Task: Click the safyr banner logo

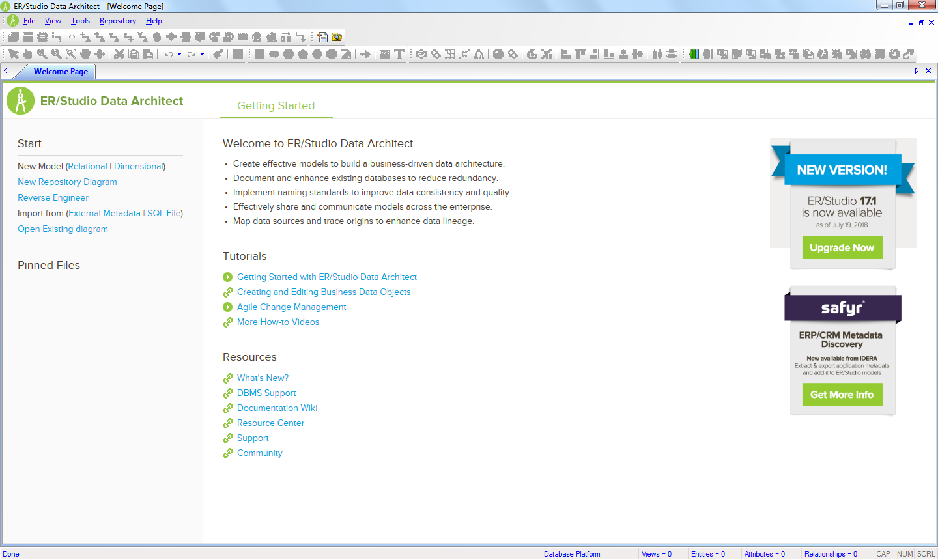Action: (x=842, y=307)
